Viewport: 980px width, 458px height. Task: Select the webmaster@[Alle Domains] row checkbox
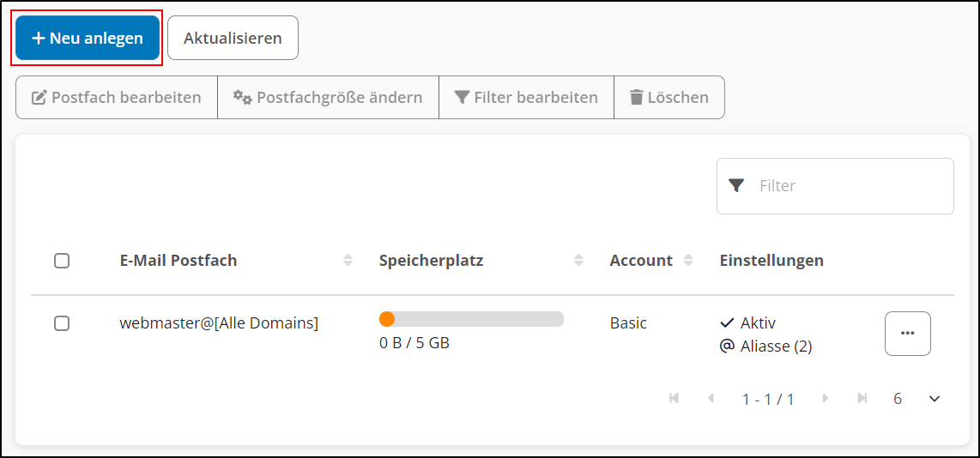(62, 323)
